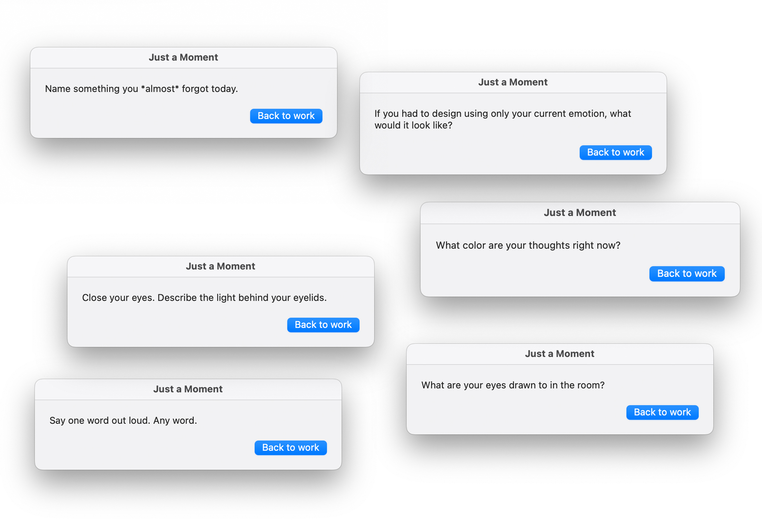Click Back to work in 'current emotion' dialog
762x532 pixels.
[615, 152]
